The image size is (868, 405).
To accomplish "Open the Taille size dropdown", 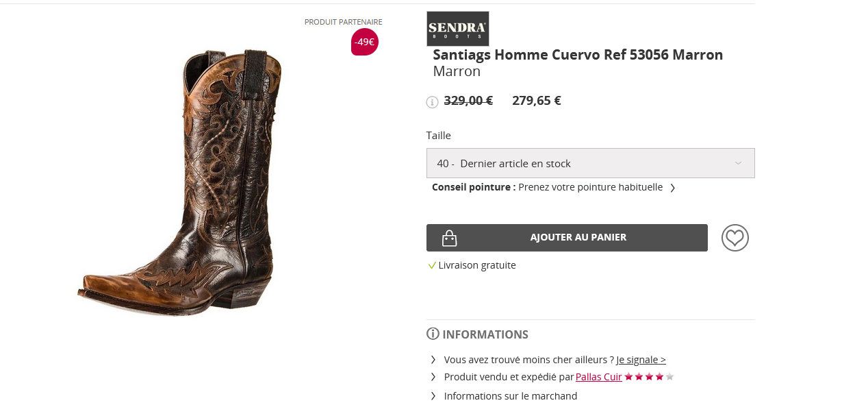I will coord(590,163).
